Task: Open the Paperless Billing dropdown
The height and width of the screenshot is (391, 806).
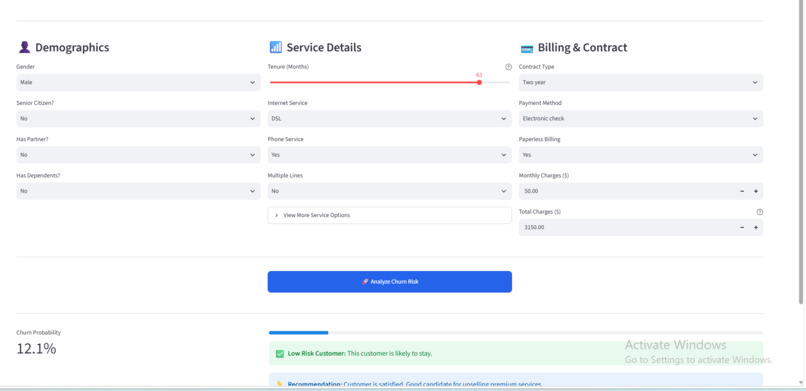Action: click(641, 155)
